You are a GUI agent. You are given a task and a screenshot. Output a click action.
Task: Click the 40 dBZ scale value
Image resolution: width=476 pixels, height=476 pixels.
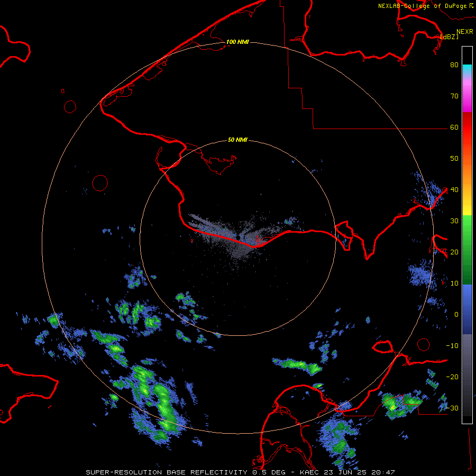[454, 190]
